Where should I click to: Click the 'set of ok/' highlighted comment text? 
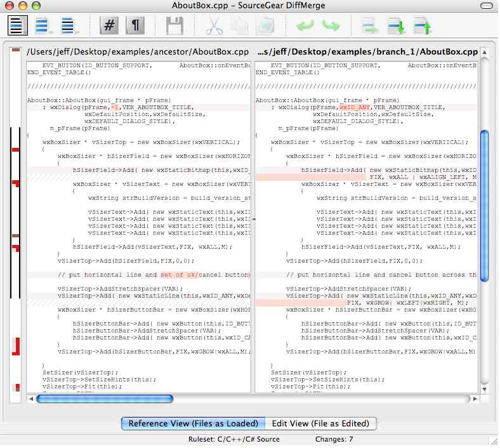pos(179,275)
